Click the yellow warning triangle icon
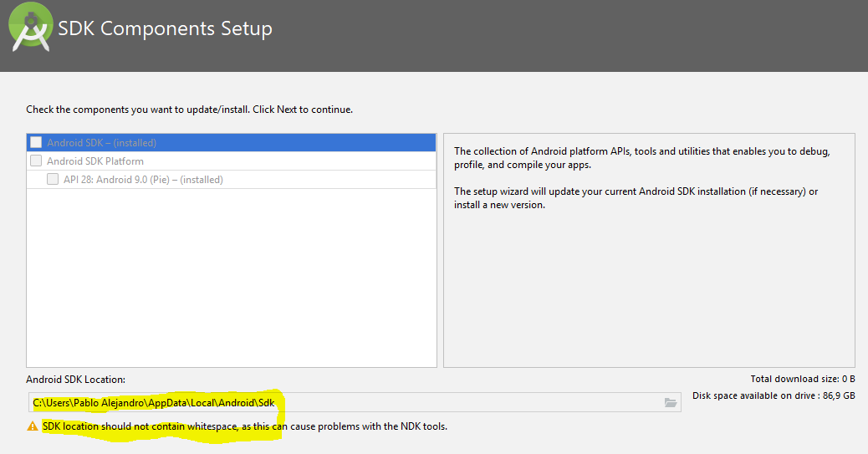The height and width of the screenshot is (454, 868). [33, 426]
